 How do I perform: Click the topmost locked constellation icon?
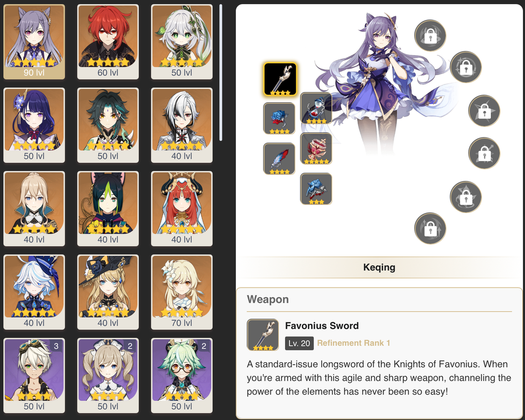(x=430, y=35)
